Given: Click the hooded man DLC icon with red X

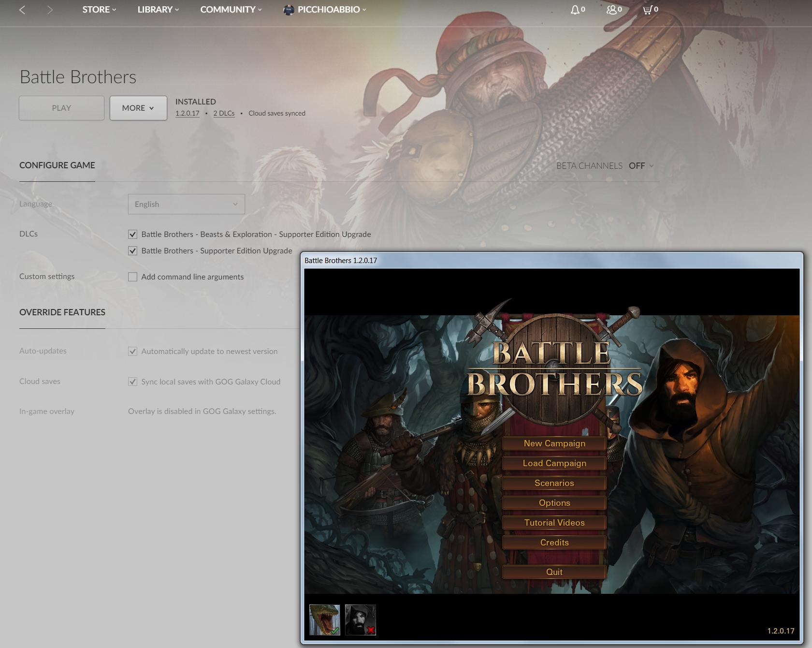Looking at the screenshot, I should 361,619.
